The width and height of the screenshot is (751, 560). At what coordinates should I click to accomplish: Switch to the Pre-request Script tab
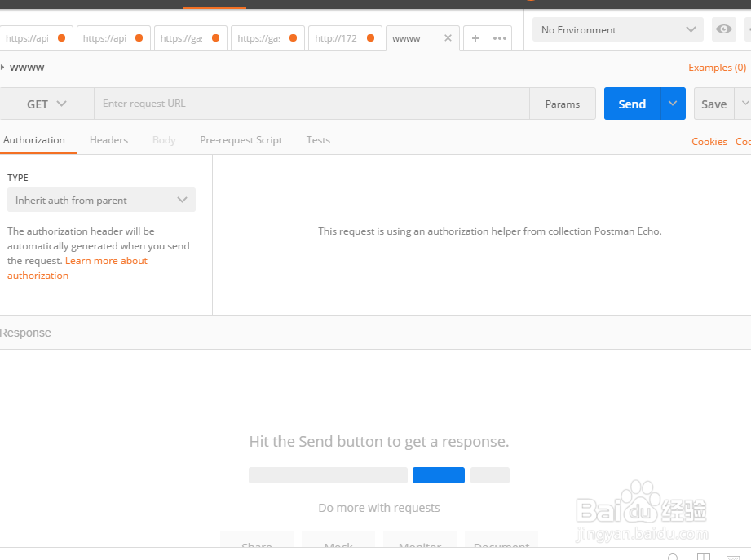(241, 140)
